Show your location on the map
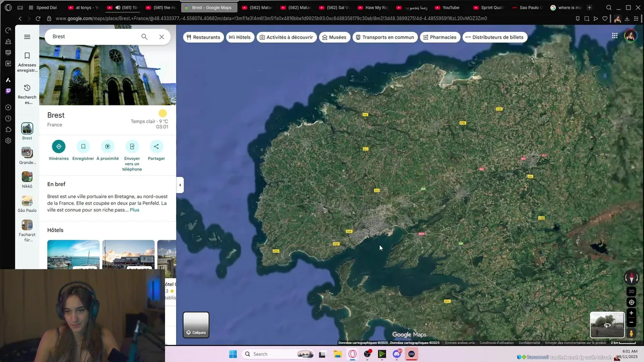The height and width of the screenshot is (362, 644). [631, 302]
